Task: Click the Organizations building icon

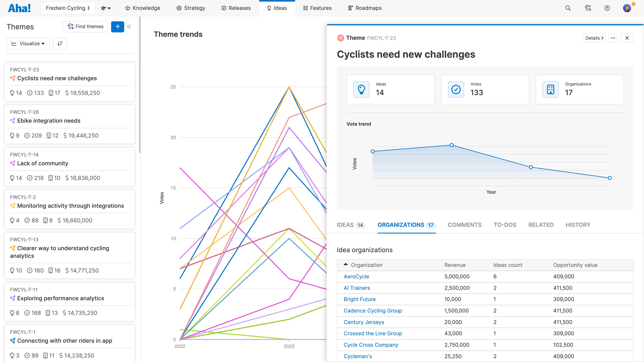Action: point(550,89)
